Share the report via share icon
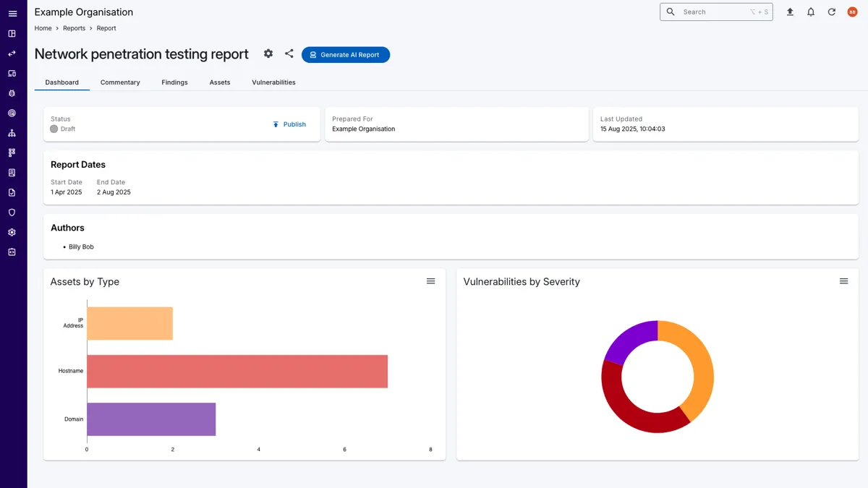 (289, 54)
